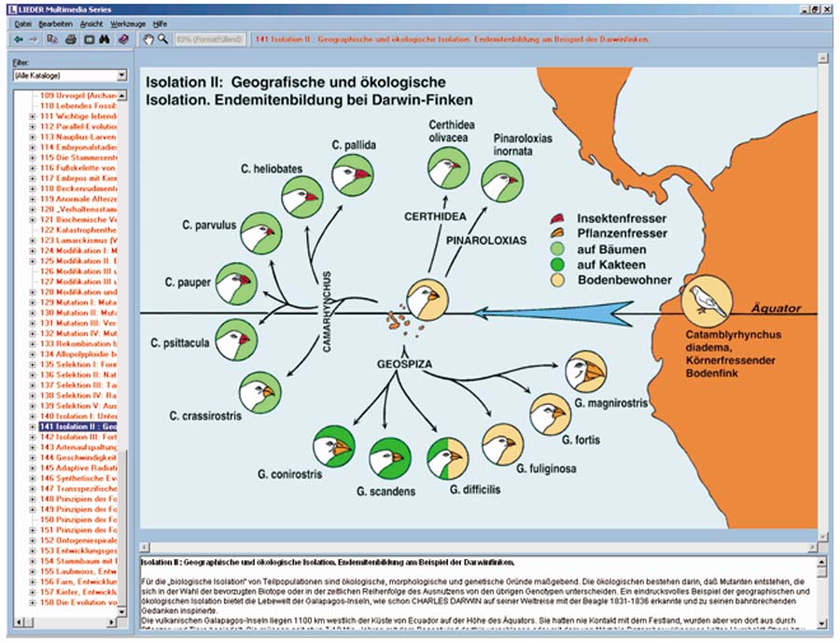Expand tree node 112 Parallel-Evolution
The image size is (840, 643).
(x=33, y=128)
